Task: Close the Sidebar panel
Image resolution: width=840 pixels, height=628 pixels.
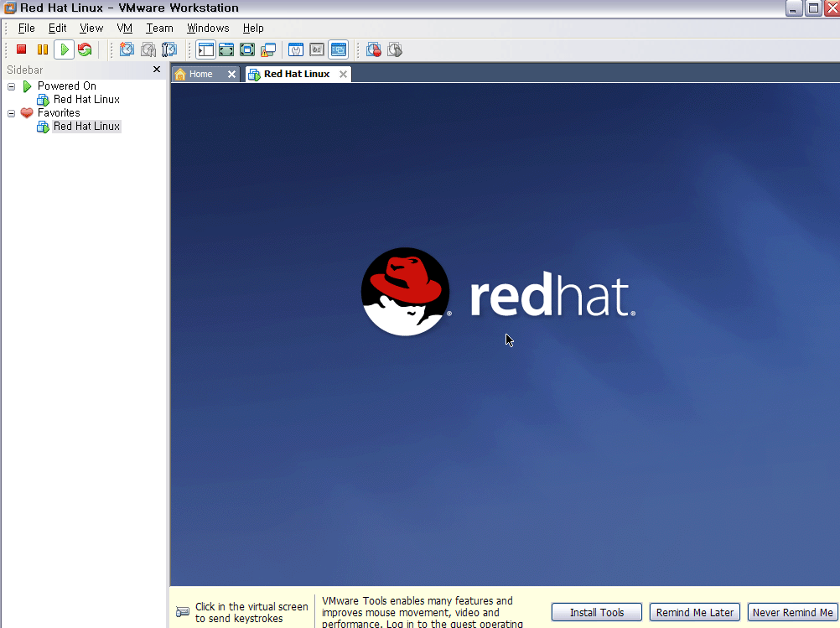Action: [x=157, y=69]
